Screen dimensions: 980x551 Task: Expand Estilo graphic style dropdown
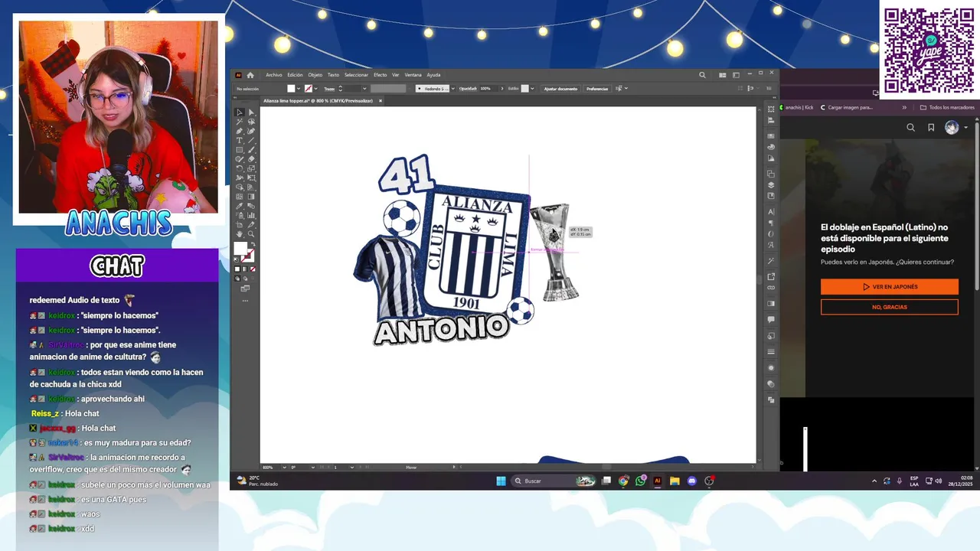[x=533, y=89]
